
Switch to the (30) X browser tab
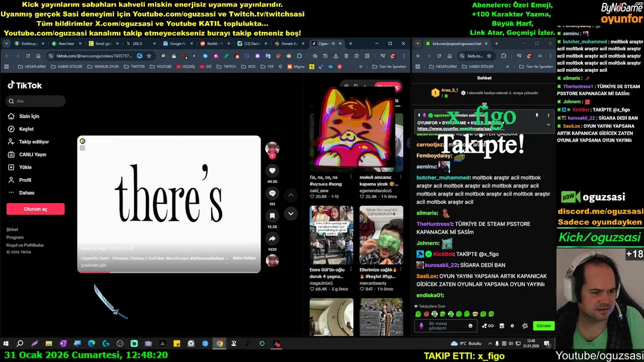140,44
